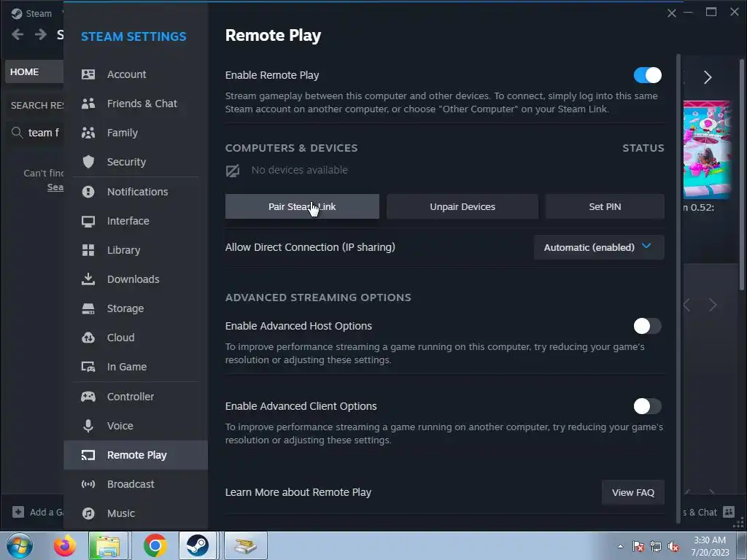747x560 pixels.
Task: Click the Notifications exclamation icon
Action: [88, 192]
